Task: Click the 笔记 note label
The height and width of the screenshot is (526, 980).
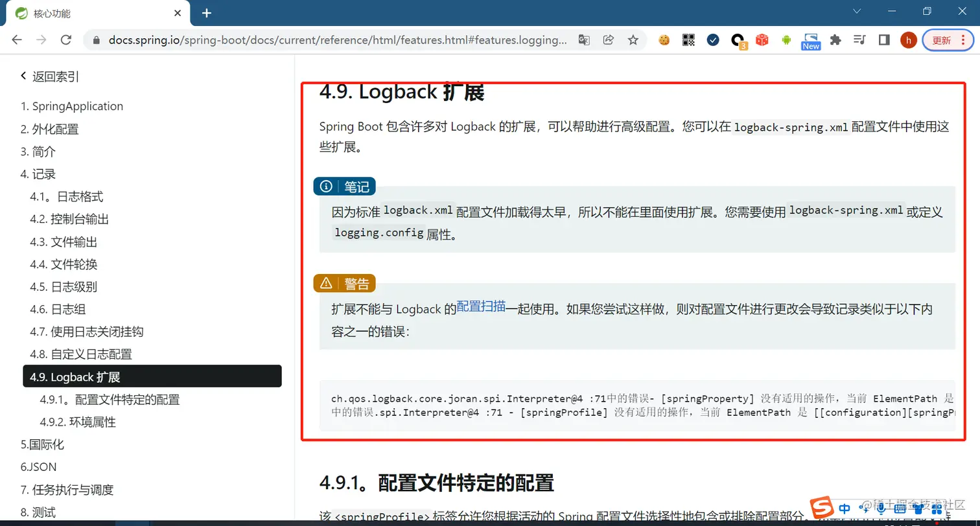Action: click(344, 187)
